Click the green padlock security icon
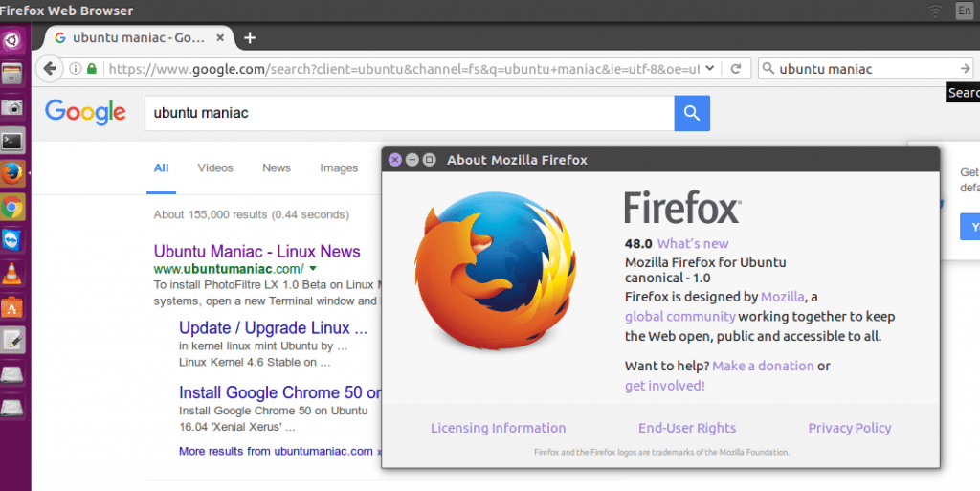980x491 pixels. pyautogui.click(x=92, y=69)
